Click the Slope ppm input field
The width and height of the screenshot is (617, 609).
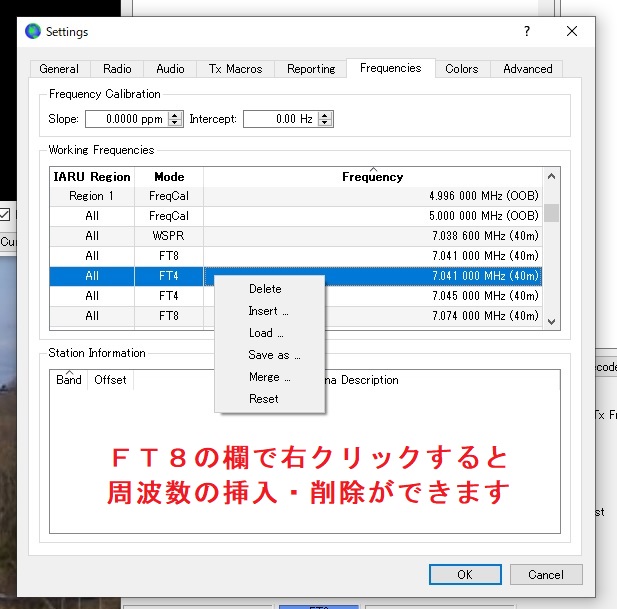click(x=126, y=119)
